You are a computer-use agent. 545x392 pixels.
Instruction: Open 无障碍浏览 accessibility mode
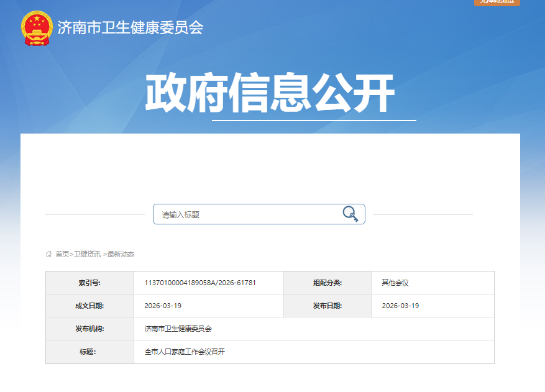(497, 2)
